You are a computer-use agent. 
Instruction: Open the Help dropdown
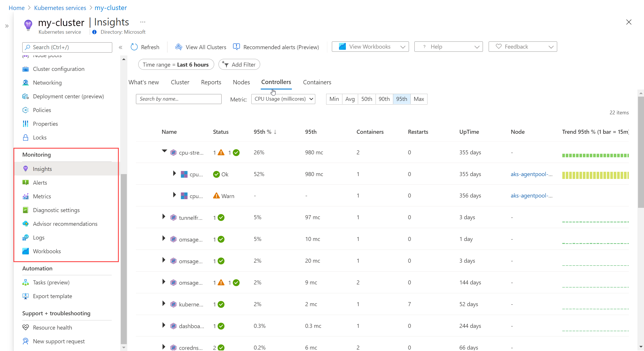pyautogui.click(x=448, y=47)
